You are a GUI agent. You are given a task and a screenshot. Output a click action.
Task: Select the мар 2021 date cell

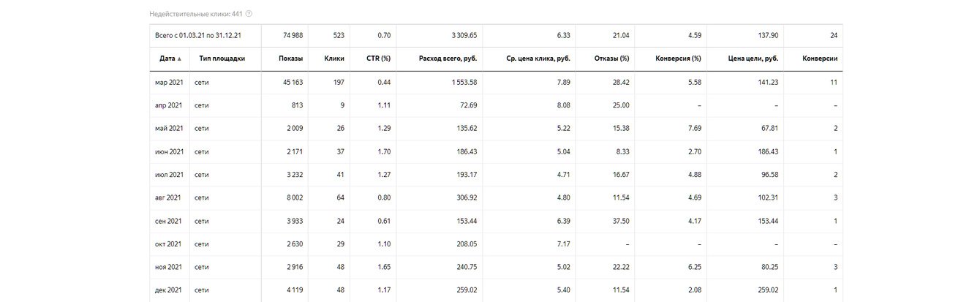pyautogui.click(x=168, y=83)
